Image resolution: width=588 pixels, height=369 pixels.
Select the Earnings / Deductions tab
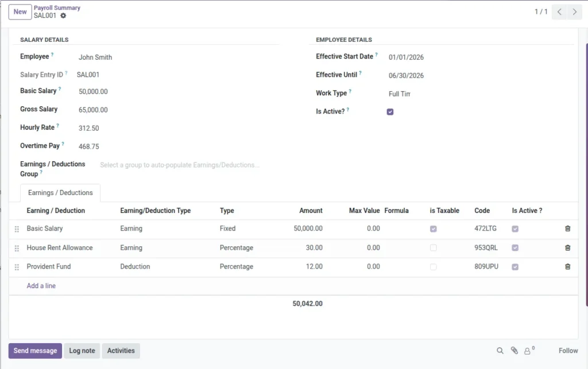tap(60, 193)
